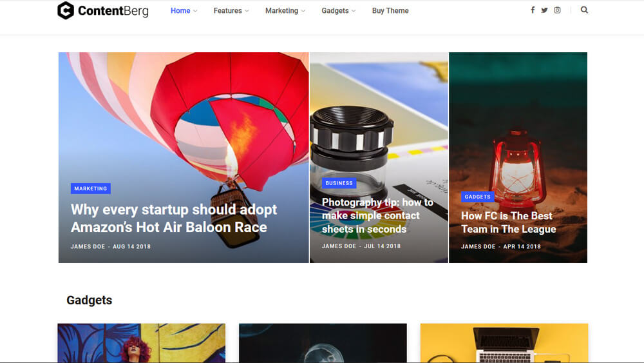This screenshot has width=644, height=363.
Task: Click the blue MARKETING category tag
Action: click(x=91, y=189)
